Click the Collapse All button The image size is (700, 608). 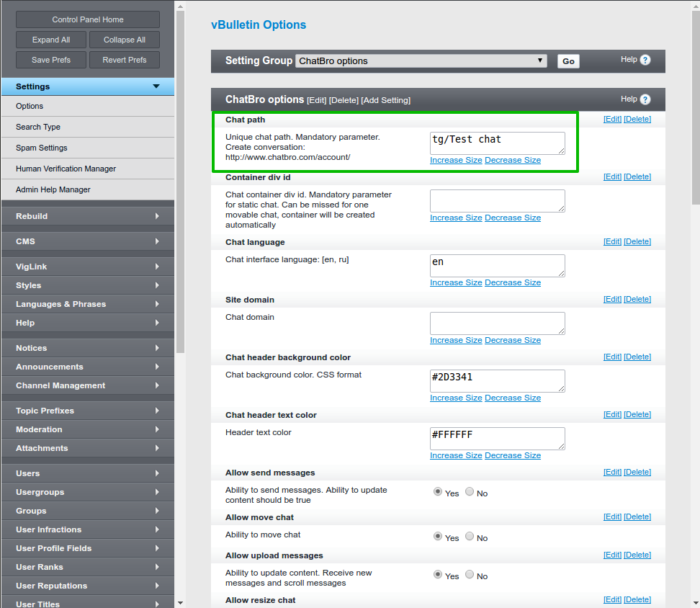[x=125, y=40]
